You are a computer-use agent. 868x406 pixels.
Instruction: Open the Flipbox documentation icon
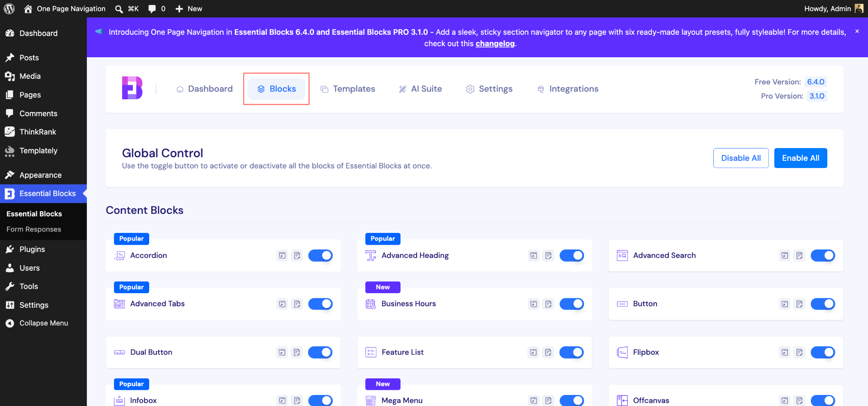coord(799,352)
